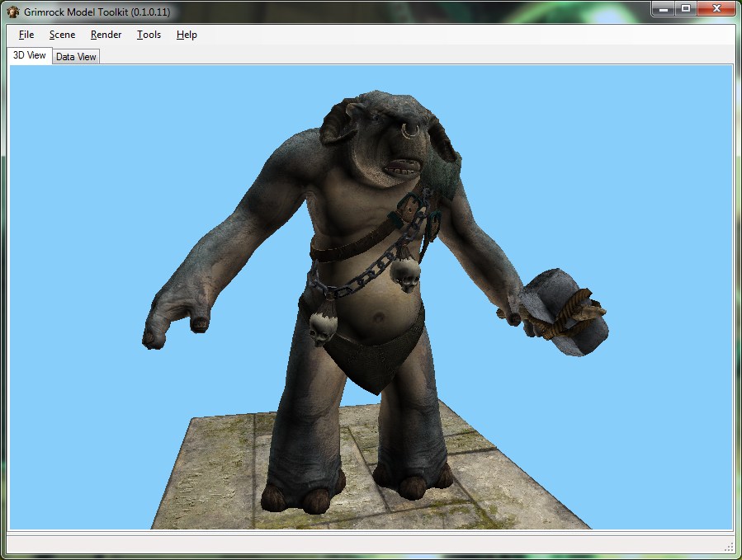This screenshot has width=742, height=560.
Task: Maximize the Grimrock Model Toolkit window
Action: click(686, 9)
